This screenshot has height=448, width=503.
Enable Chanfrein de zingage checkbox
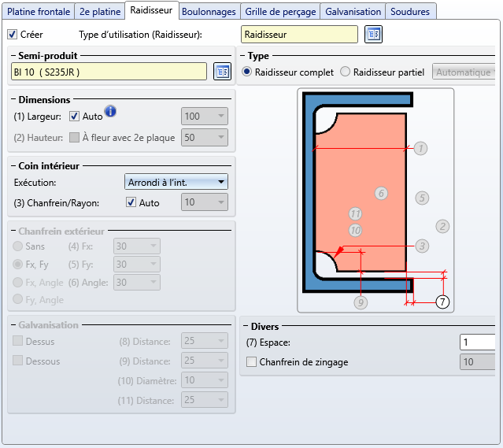coord(252,362)
